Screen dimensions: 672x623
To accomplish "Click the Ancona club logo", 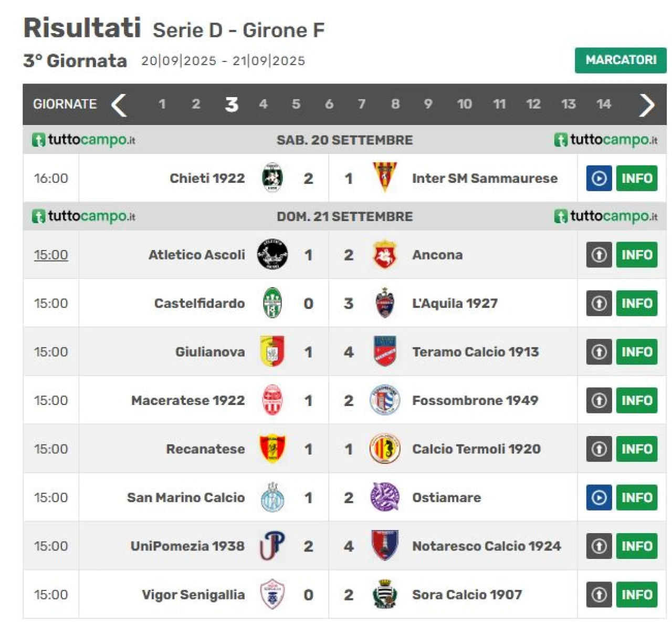I will pyautogui.click(x=384, y=255).
